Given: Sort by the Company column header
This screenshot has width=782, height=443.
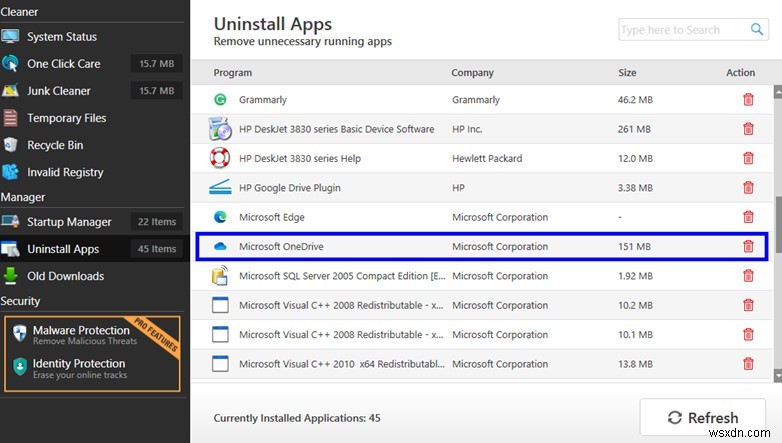Looking at the screenshot, I should [x=472, y=72].
